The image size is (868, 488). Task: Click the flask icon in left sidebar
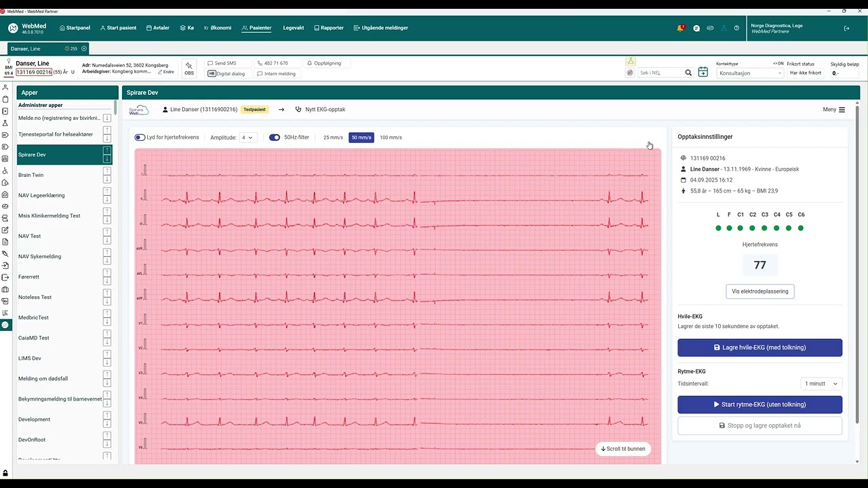pos(5,123)
